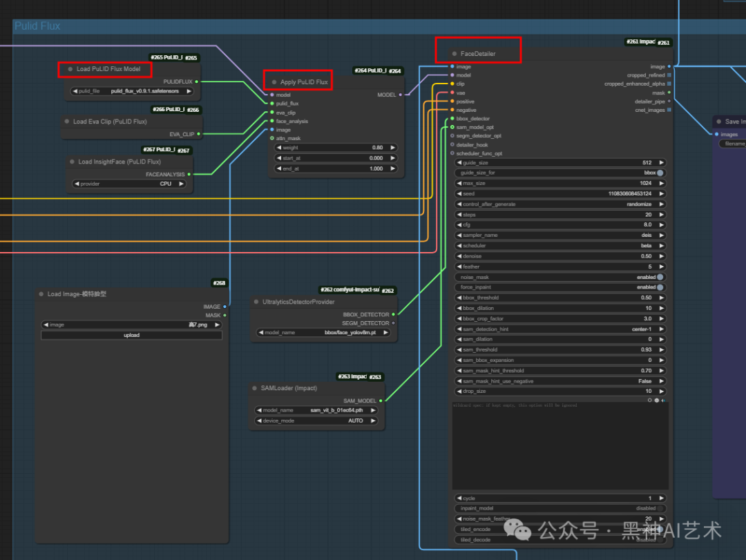The height and width of the screenshot is (560, 746).
Task: Click the PULIDFLUX output socket
Action: click(x=196, y=82)
